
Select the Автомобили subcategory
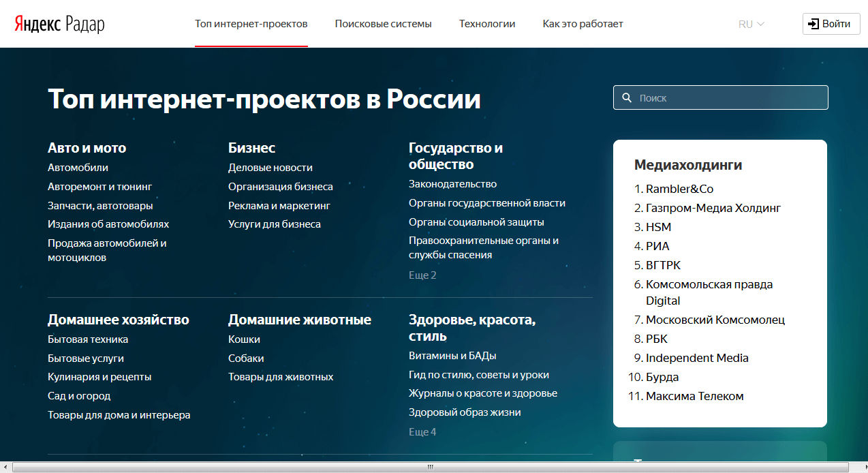[x=78, y=168]
